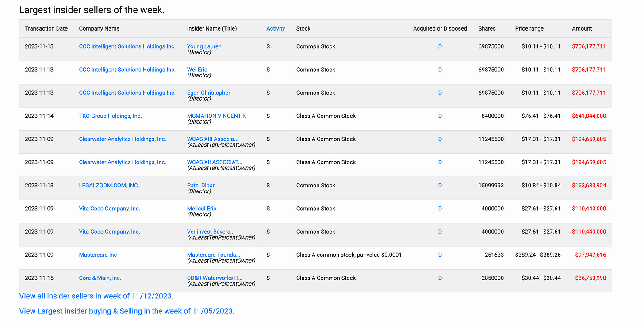View insider Patel Dipan's profile
This screenshot has width=644, height=321.
[x=201, y=186]
